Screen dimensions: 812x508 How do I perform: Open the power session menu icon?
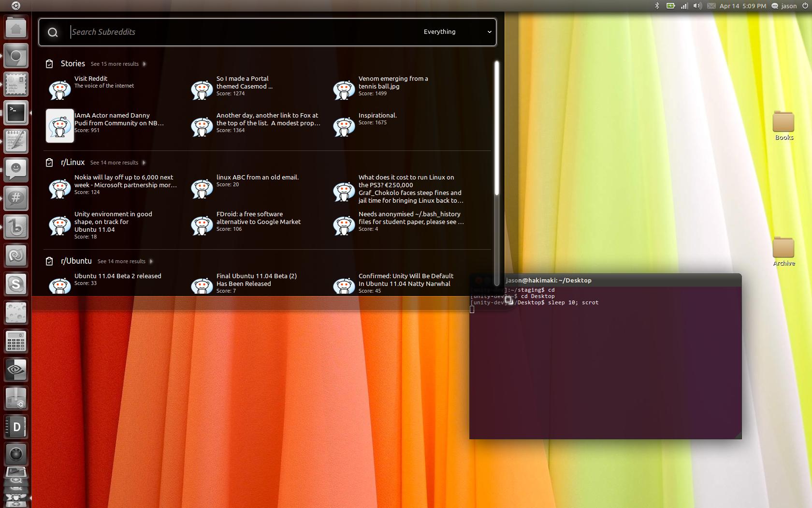pyautogui.click(x=805, y=6)
